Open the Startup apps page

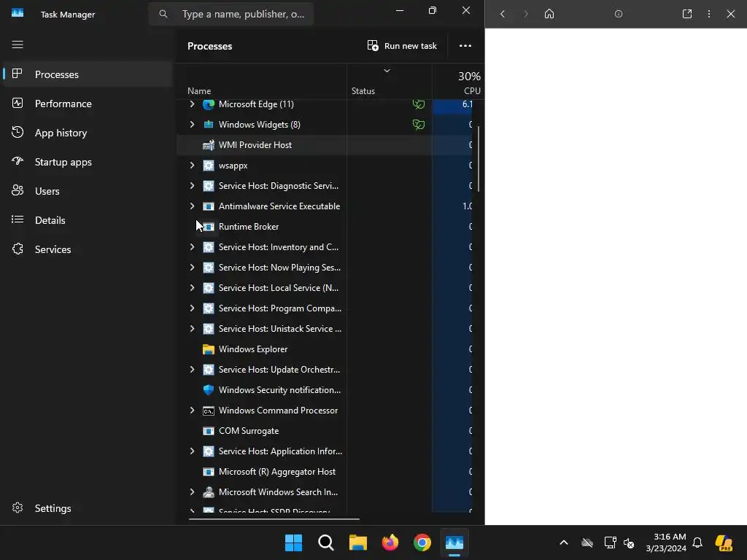click(88, 162)
